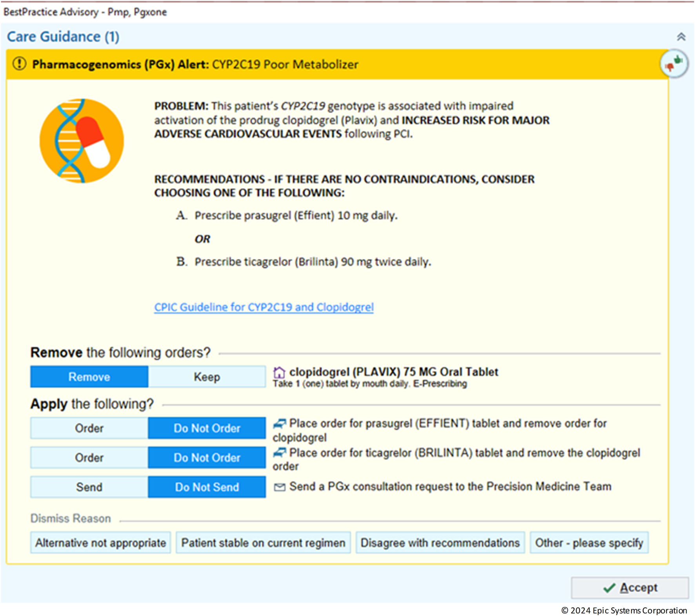Image resolution: width=695 pixels, height=616 pixels.
Task: Select Send for the PGx consultation request
Action: pyautogui.click(x=89, y=487)
